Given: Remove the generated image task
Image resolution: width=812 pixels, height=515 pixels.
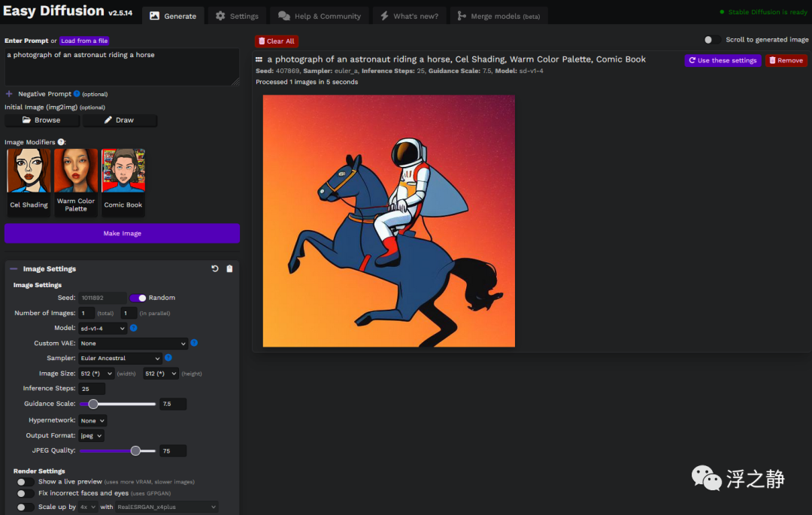Looking at the screenshot, I should (786, 61).
